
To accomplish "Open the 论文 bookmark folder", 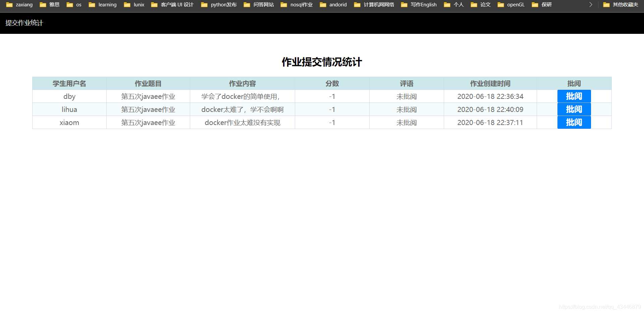I will point(481,5).
